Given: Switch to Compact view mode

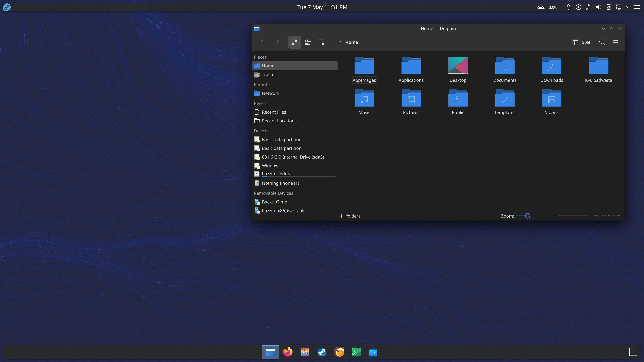Looking at the screenshot, I should (308, 42).
